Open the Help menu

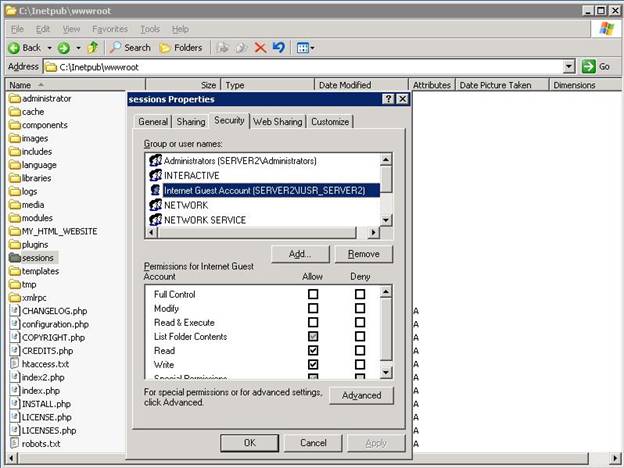pos(180,29)
